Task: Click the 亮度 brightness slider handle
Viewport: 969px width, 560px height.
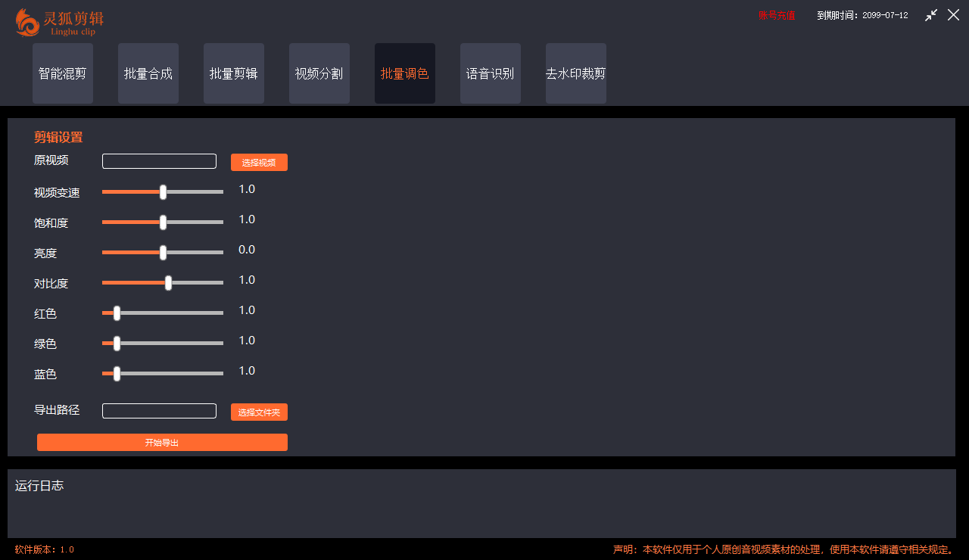Action: pyautogui.click(x=162, y=252)
